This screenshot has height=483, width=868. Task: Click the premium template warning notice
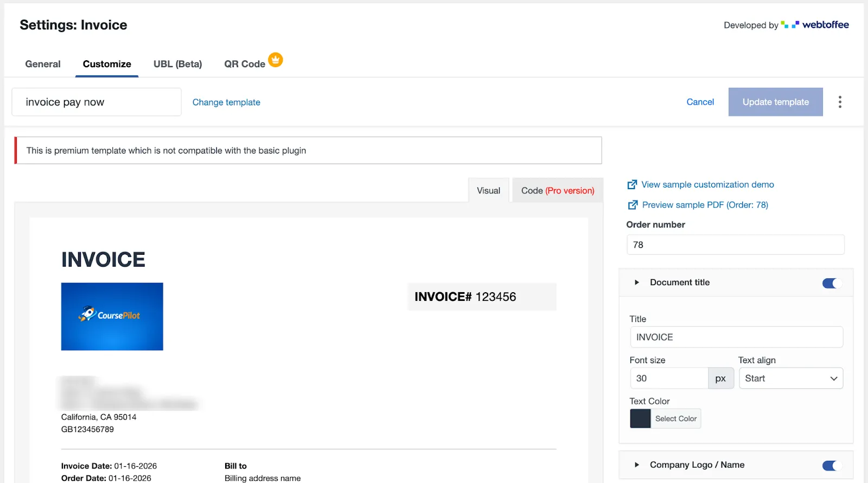coord(308,151)
